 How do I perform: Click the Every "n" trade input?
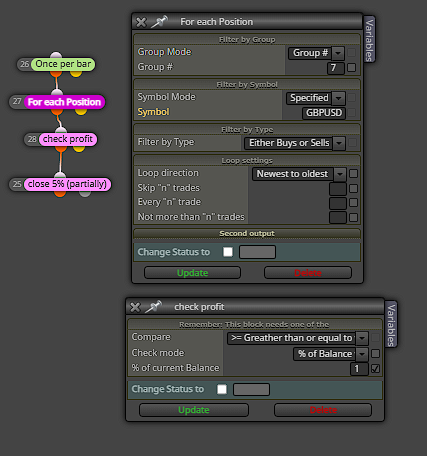(338, 203)
